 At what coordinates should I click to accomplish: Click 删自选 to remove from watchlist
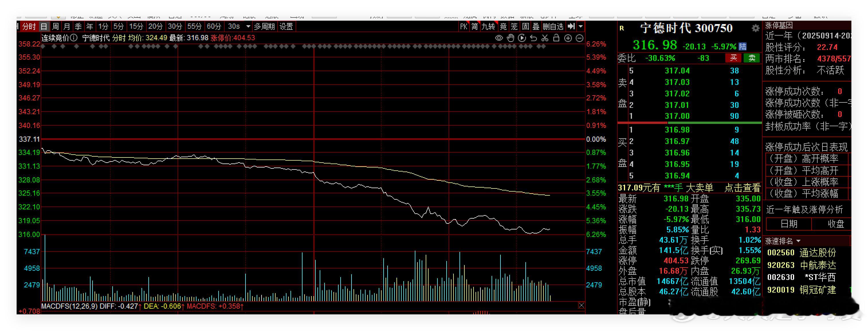tap(553, 26)
